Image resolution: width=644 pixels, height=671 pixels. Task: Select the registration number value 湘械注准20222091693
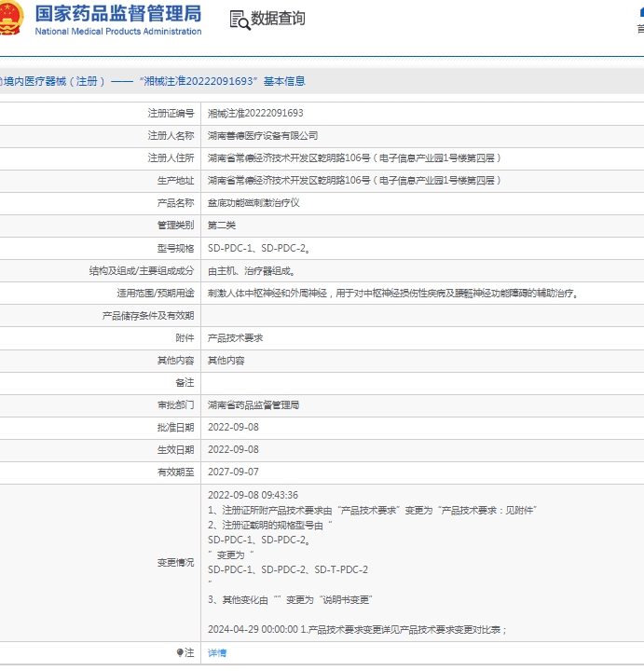(x=255, y=114)
